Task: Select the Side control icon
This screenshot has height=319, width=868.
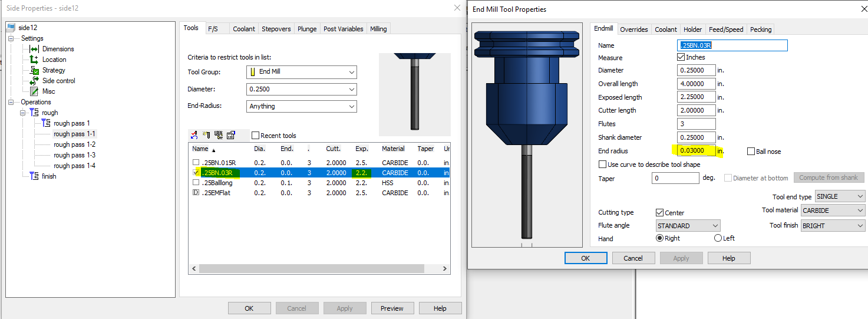Action: click(x=34, y=81)
